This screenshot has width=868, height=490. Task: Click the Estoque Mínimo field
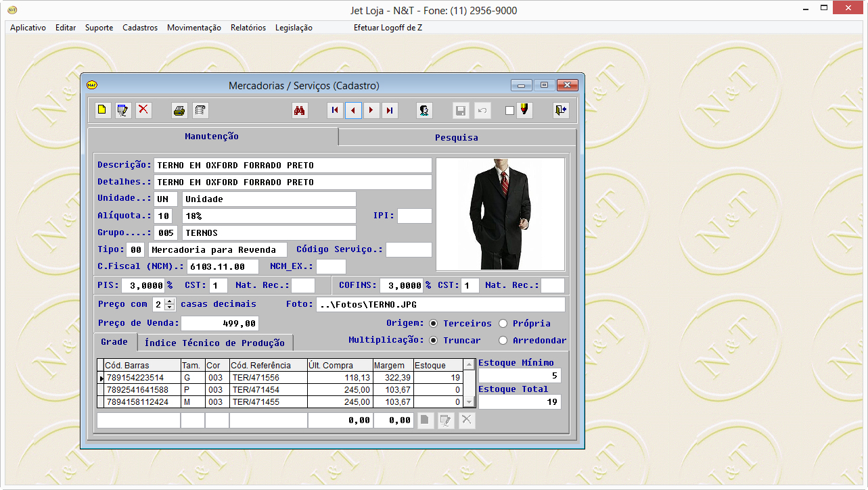pos(520,376)
